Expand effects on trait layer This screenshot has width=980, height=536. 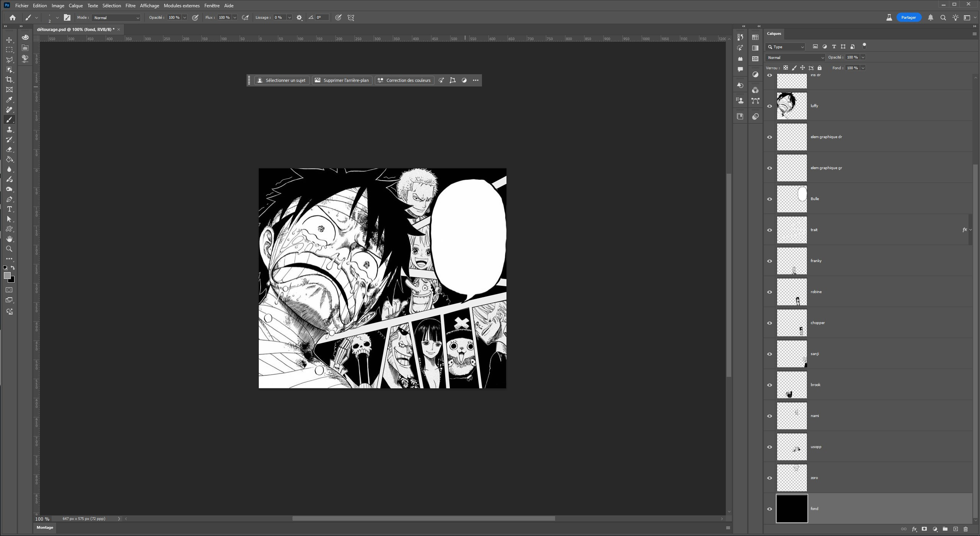pos(970,230)
